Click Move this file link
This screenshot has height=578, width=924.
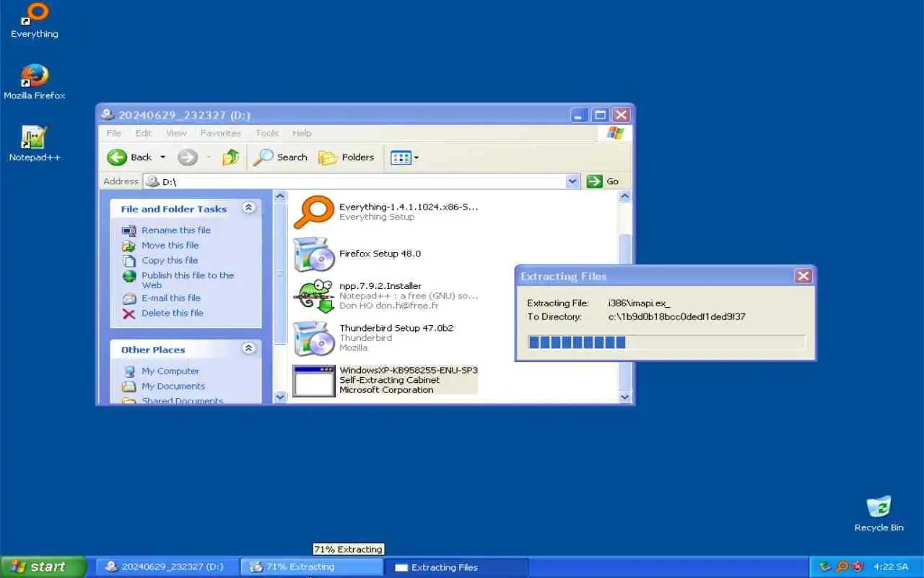(x=170, y=245)
